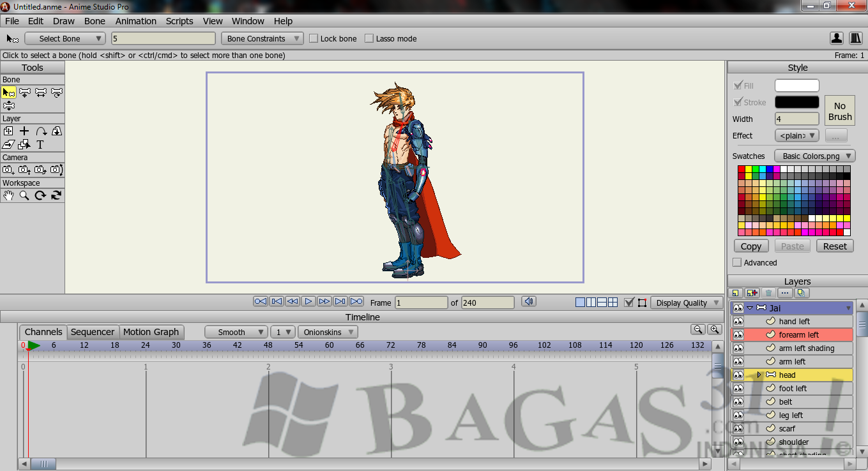This screenshot has width=868, height=471.
Task: Choose the Translate Layer tool
Action: [x=9, y=131]
